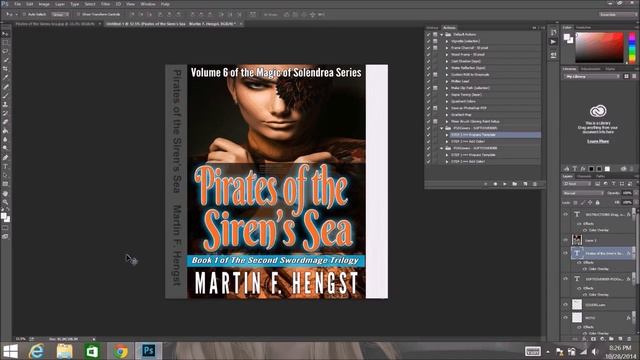The image size is (640, 360).
Task: Add text style icon in Libraries footer
Action: click(x=575, y=169)
